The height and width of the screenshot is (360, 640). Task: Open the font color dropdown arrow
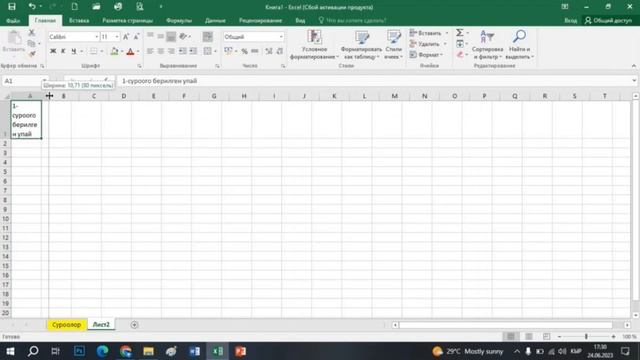pos(138,51)
